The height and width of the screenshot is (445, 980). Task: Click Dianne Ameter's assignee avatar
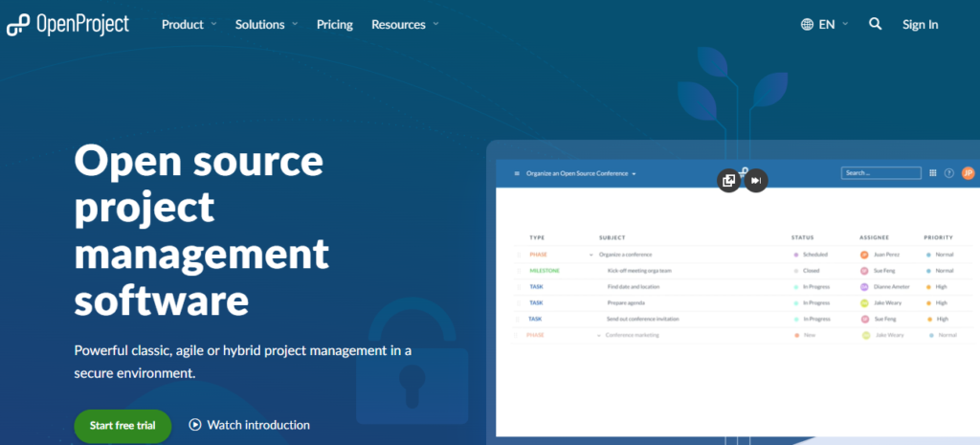pos(864,287)
